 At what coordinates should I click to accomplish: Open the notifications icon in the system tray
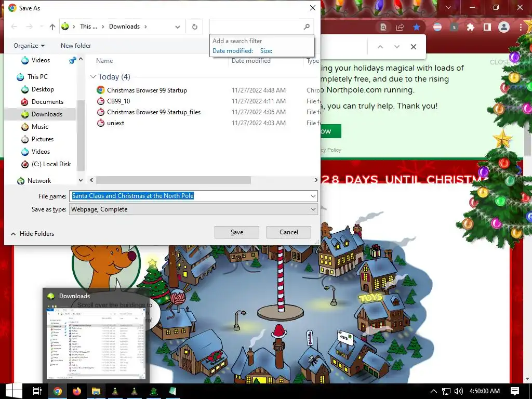[515, 391]
